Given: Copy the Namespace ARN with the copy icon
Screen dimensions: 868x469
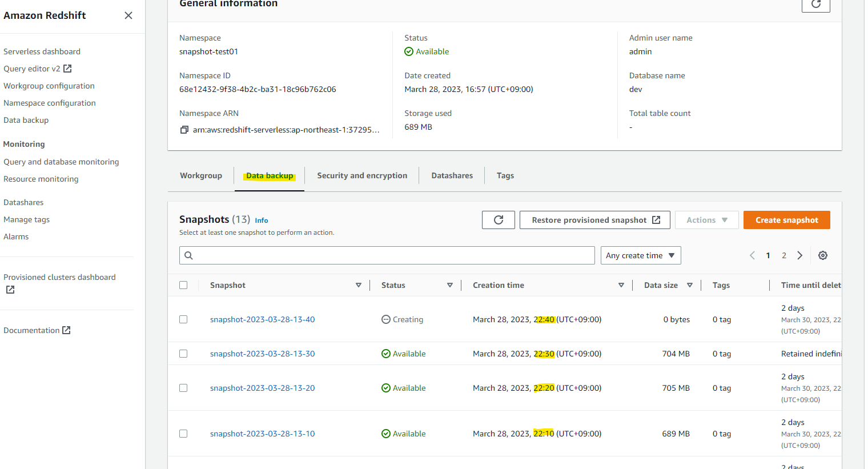Looking at the screenshot, I should pos(184,130).
